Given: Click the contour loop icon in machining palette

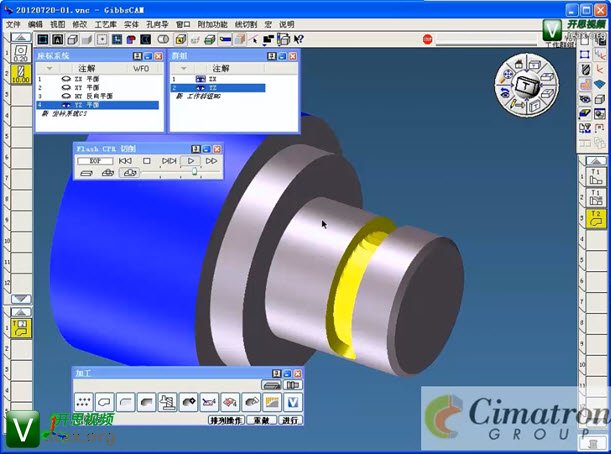Looking at the screenshot, I should tap(104, 402).
